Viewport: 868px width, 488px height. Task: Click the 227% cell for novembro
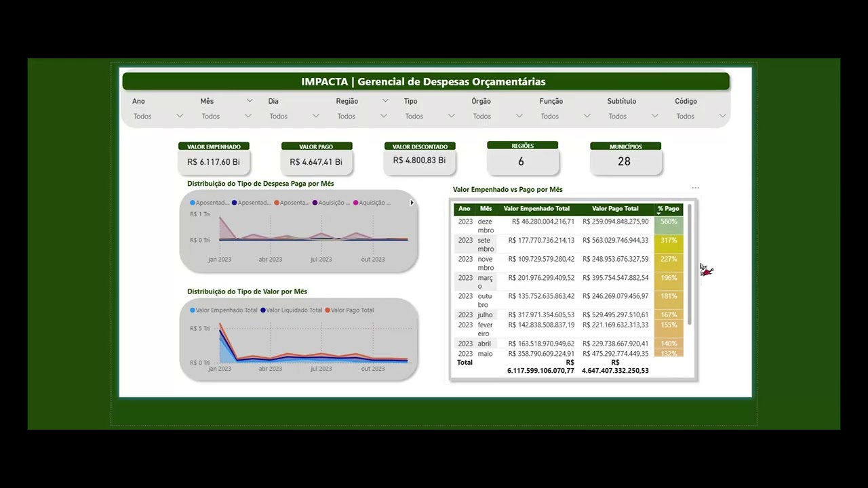pos(669,263)
